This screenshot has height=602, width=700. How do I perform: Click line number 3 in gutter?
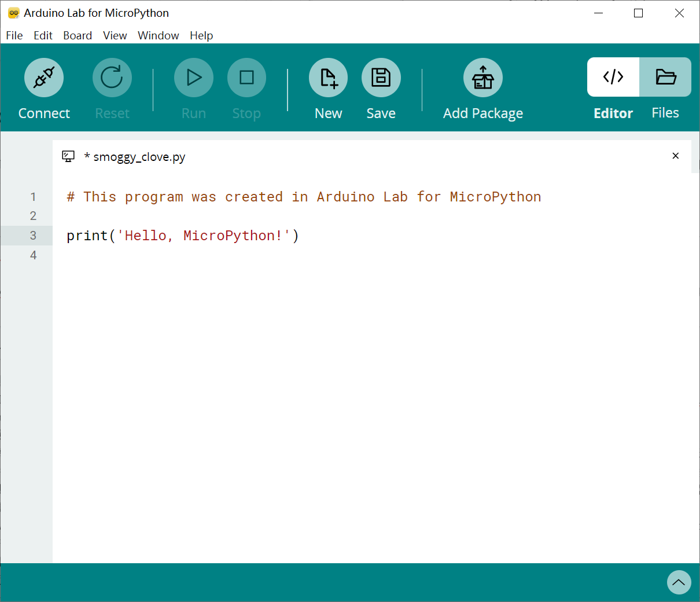click(x=33, y=236)
